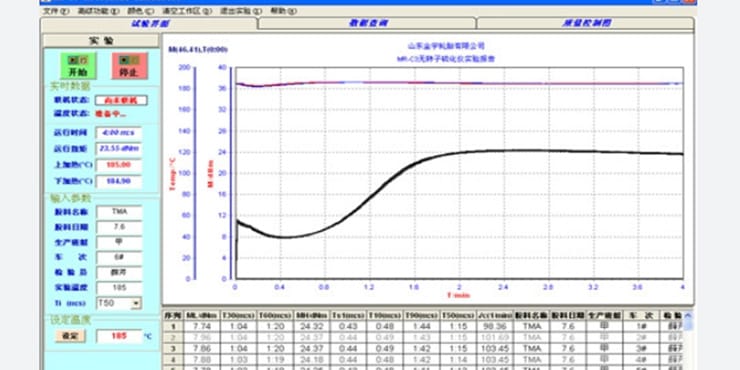Screen dimensions: 740x370
Task: Click the 运行时间 value 4:00
Action: click(118, 133)
